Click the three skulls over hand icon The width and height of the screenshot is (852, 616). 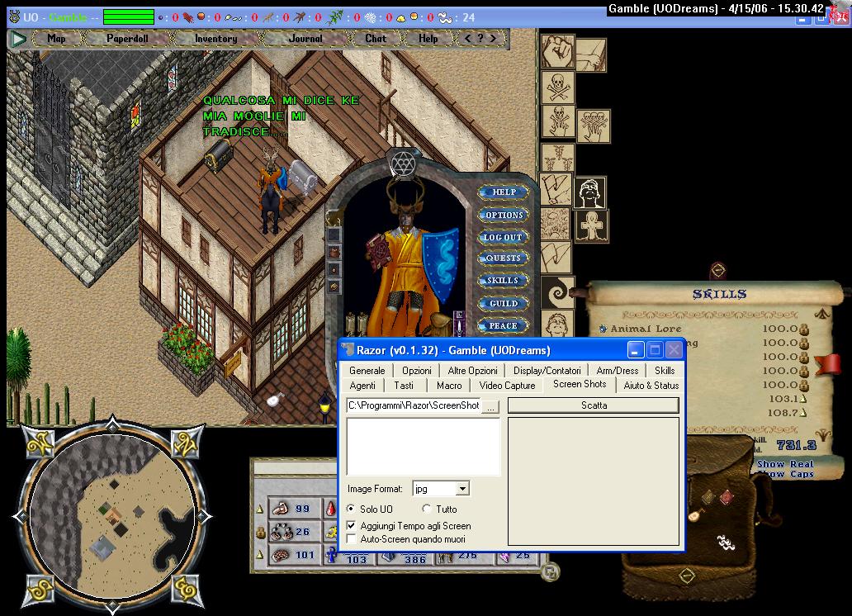click(x=594, y=126)
